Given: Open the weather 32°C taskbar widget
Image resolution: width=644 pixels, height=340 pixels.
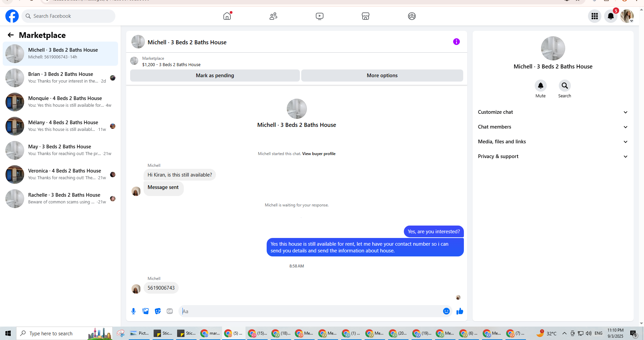Looking at the screenshot, I should pos(547,333).
